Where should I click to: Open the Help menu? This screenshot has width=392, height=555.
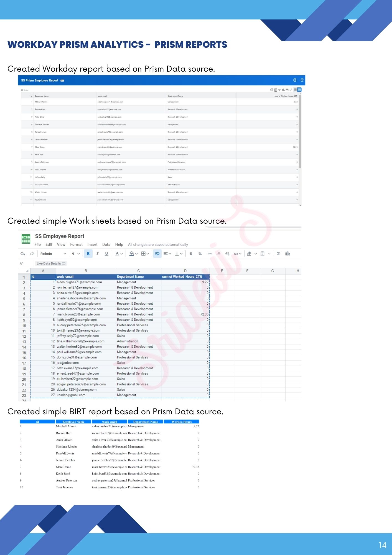(119, 244)
